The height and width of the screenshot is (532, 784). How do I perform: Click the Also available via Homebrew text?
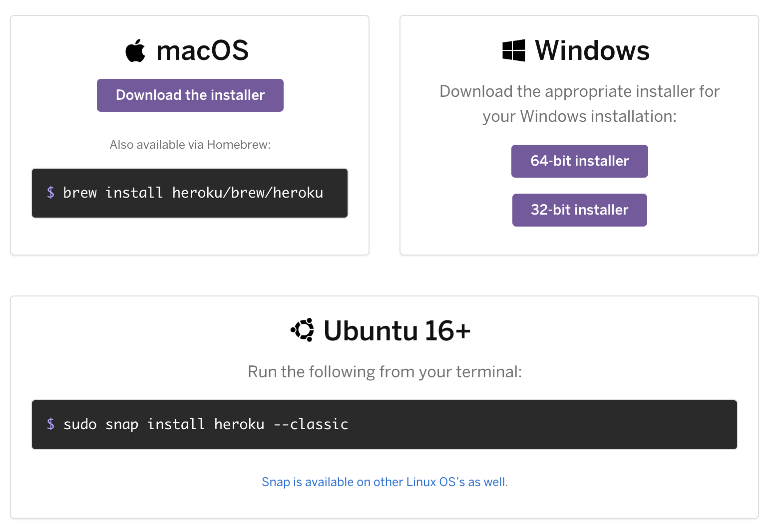pyautogui.click(x=190, y=145)
